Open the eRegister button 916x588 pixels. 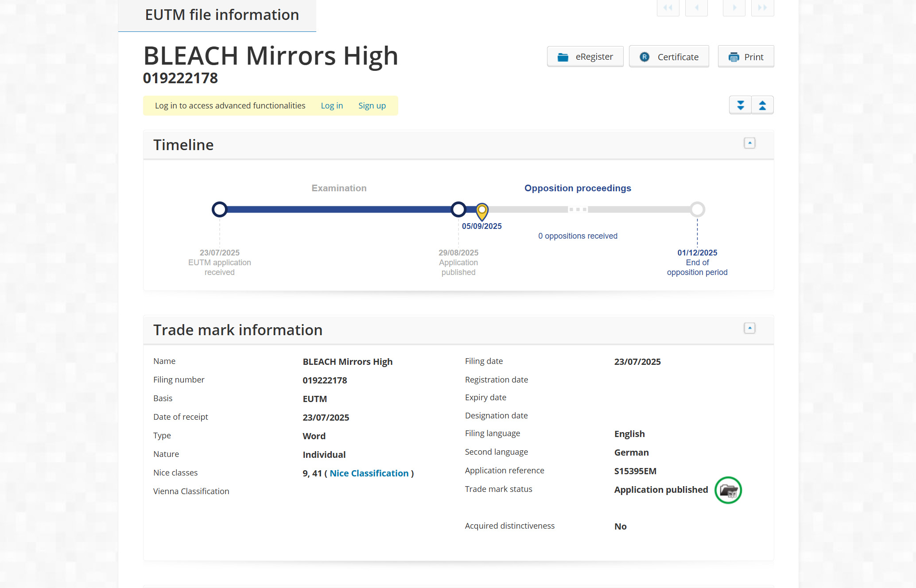pyautogui.click(x=585, y=57)
